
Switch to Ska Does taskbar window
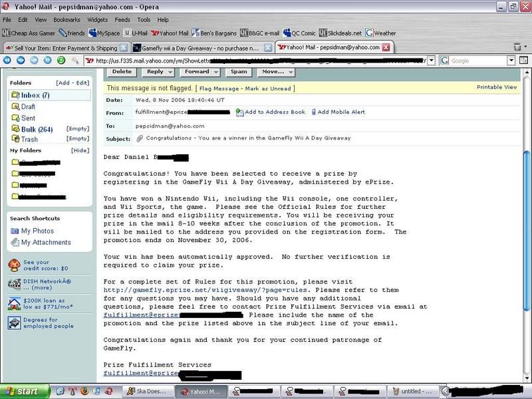(x=148, y=391)
